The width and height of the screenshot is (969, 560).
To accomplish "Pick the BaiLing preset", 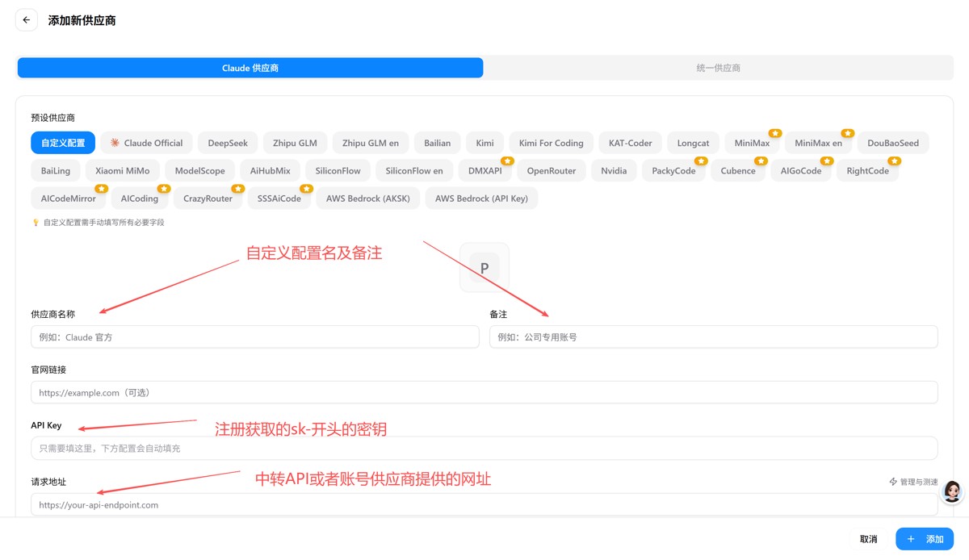I will 56,170.
